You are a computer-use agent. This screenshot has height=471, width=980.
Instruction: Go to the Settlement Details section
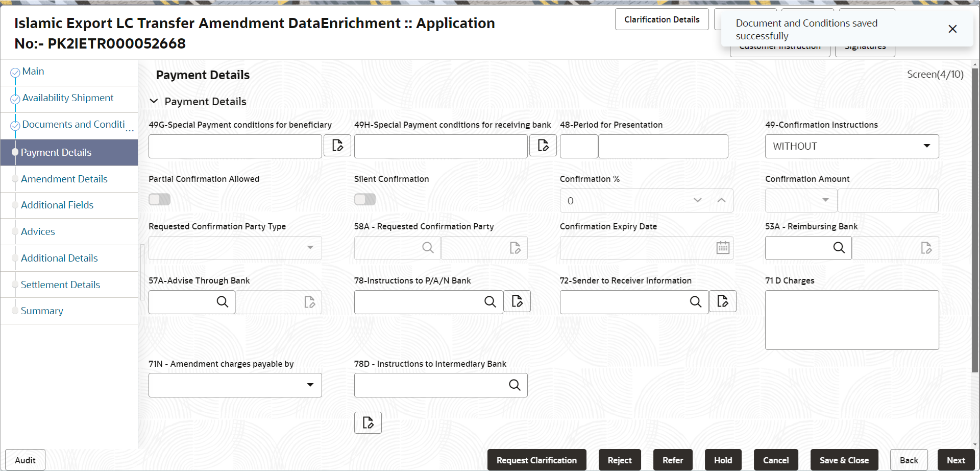[60, 285]
